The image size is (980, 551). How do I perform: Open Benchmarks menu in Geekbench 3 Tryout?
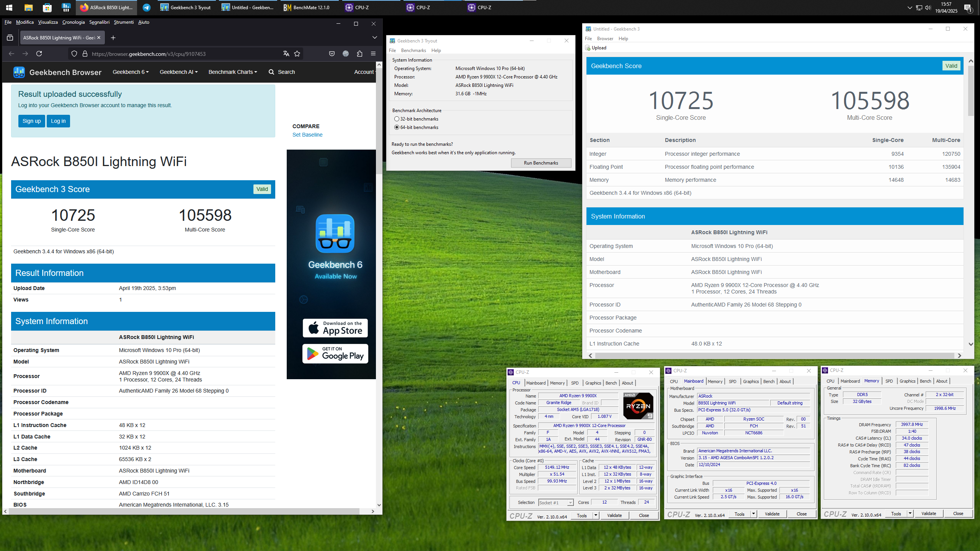[413, 51]
